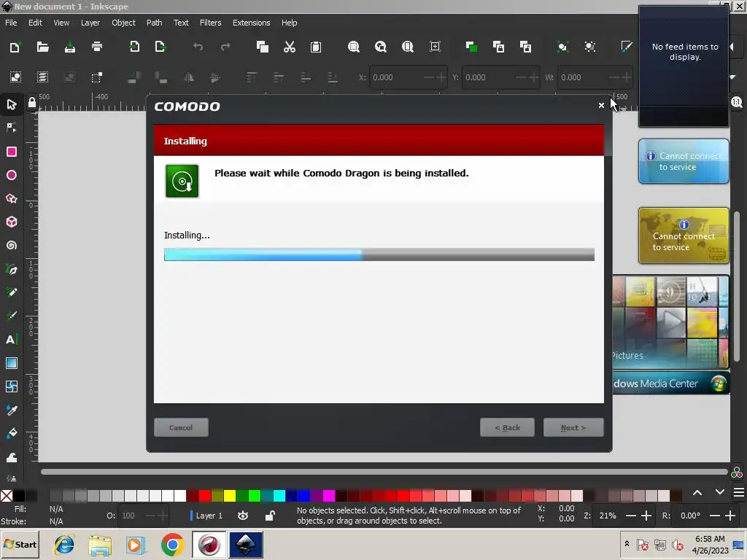The image size is (747, 560).
Task: Click the X coordinate input field
Action: 409,77
